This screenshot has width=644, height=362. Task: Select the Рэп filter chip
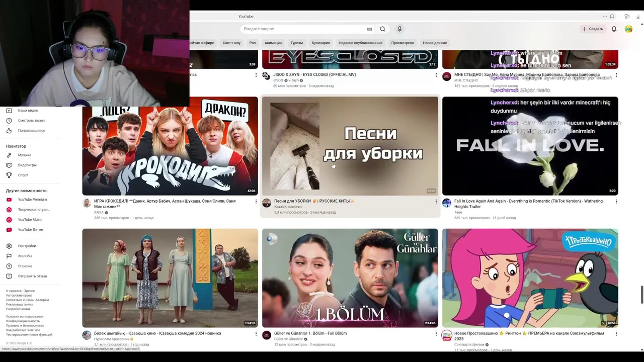(253, 43)
